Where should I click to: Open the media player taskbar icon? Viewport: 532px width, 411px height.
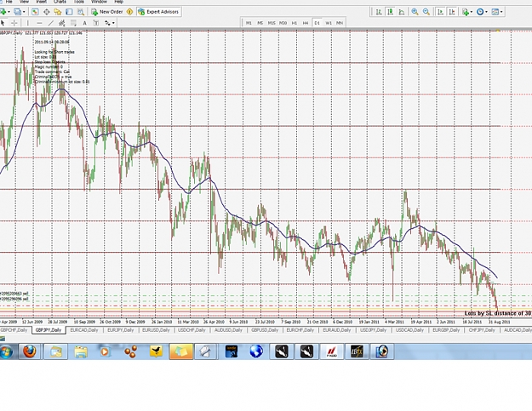pyautogui.click(x=106, y=351)
